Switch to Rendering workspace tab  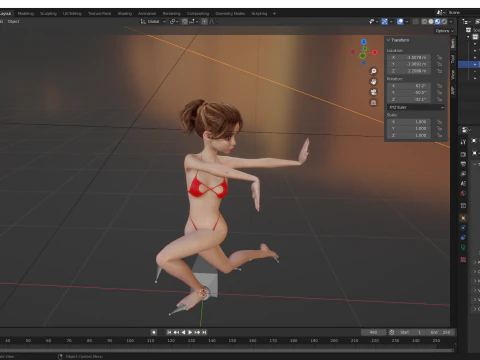coord(171,13)
